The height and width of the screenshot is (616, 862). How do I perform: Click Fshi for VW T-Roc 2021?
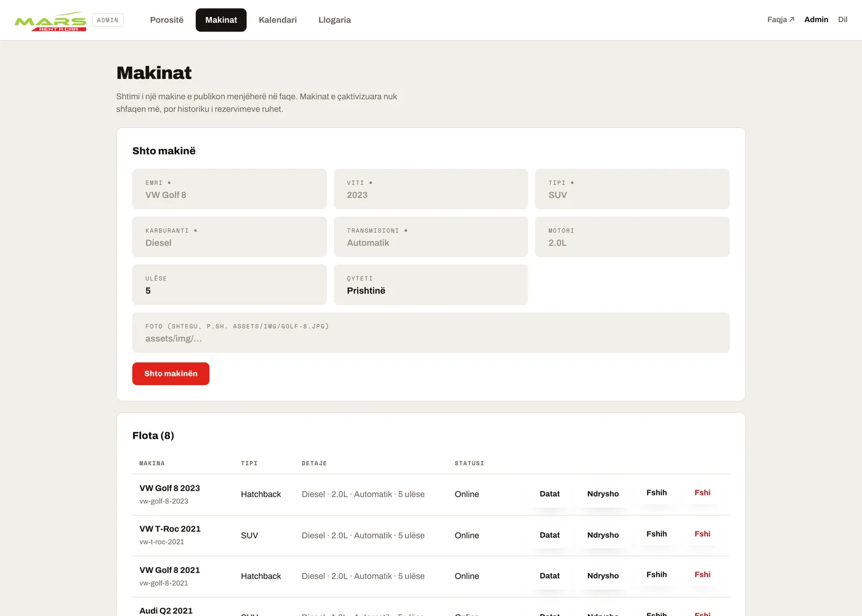click(703, 534)
